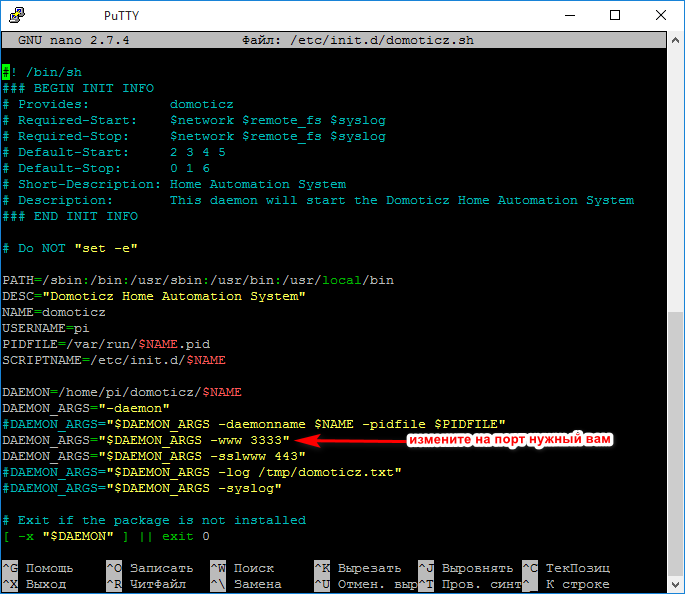Click the PuTTY window title text
This screenshot has width=685, height=594.
point(121,16)
